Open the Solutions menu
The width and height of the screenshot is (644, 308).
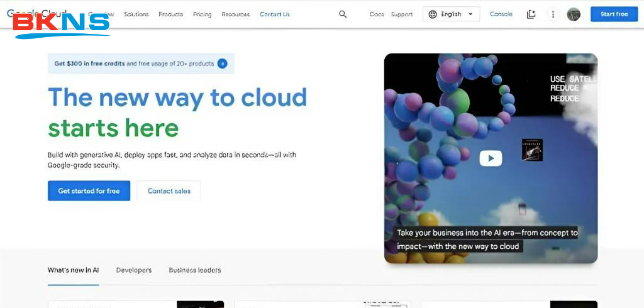click(136, 14)
